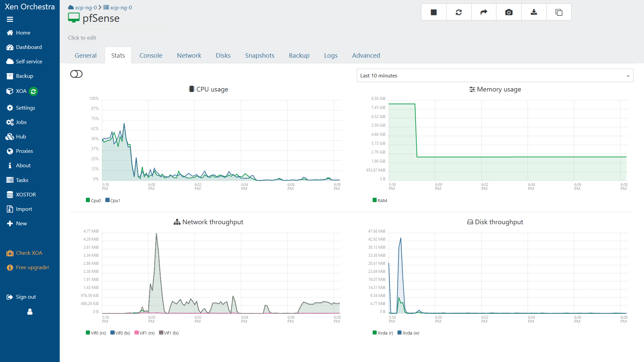Click the CPU usage chart title
The image size is (644, 362).
[x=208, y=89]
